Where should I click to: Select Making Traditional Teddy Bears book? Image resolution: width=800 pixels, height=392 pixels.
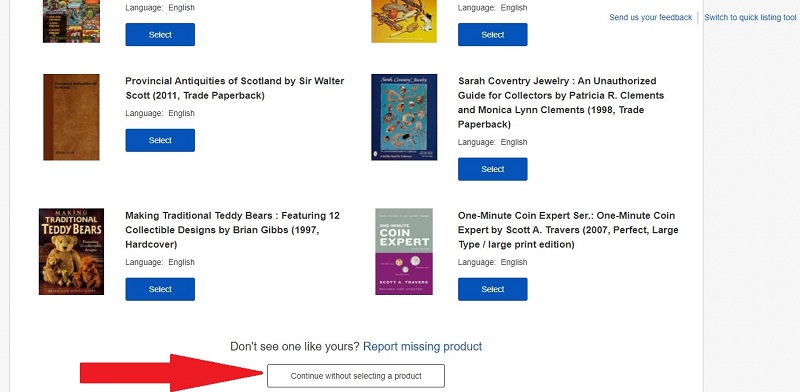click(x=160, y=289)
